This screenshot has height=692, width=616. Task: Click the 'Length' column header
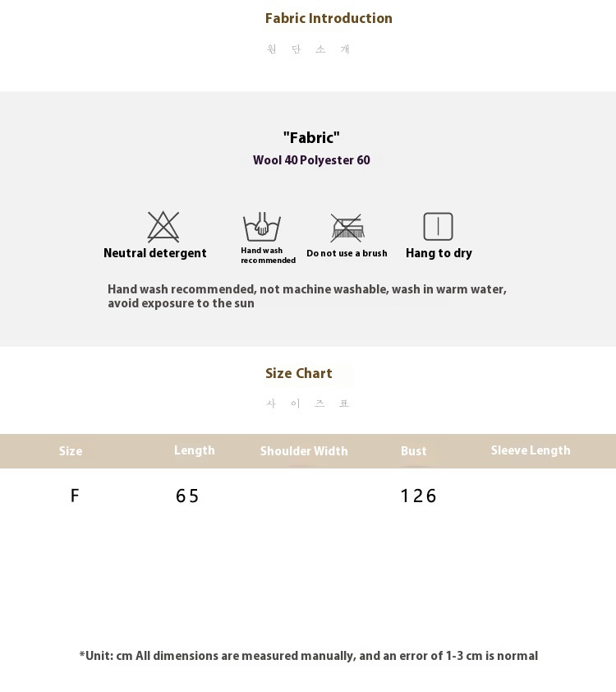click(195, 450)
